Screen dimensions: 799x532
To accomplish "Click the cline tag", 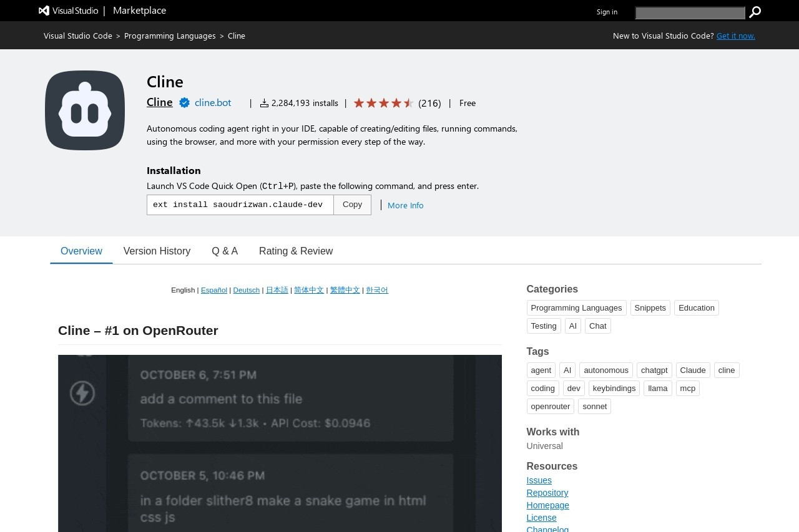I will (x=727, y=370).
